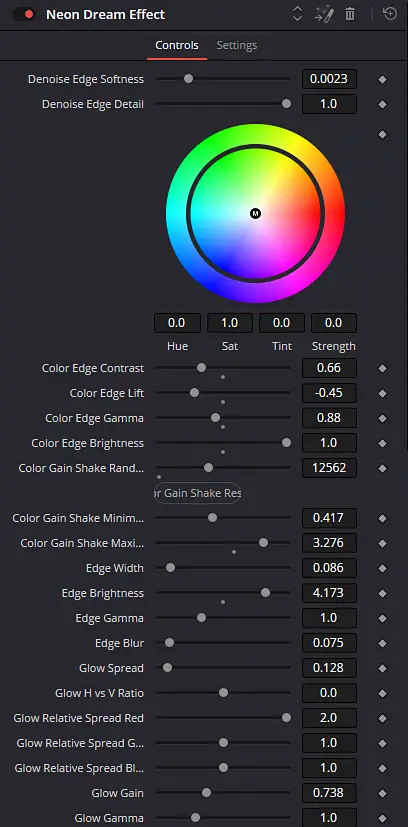Delete effect with the trash icon

[x=350, y=14]
